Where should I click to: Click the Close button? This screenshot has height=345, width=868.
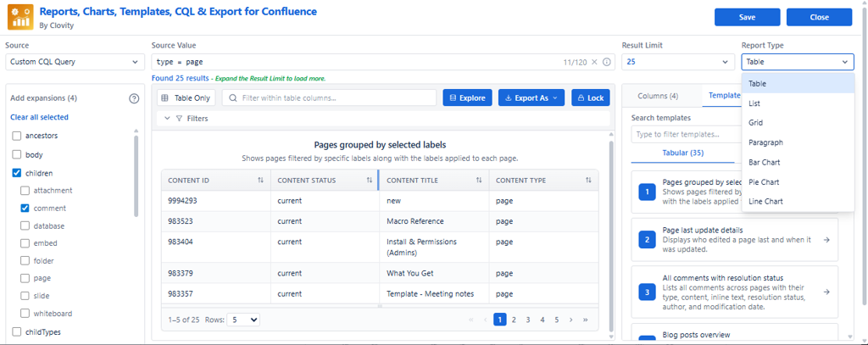pyautogui.click(x=820, y=17)
